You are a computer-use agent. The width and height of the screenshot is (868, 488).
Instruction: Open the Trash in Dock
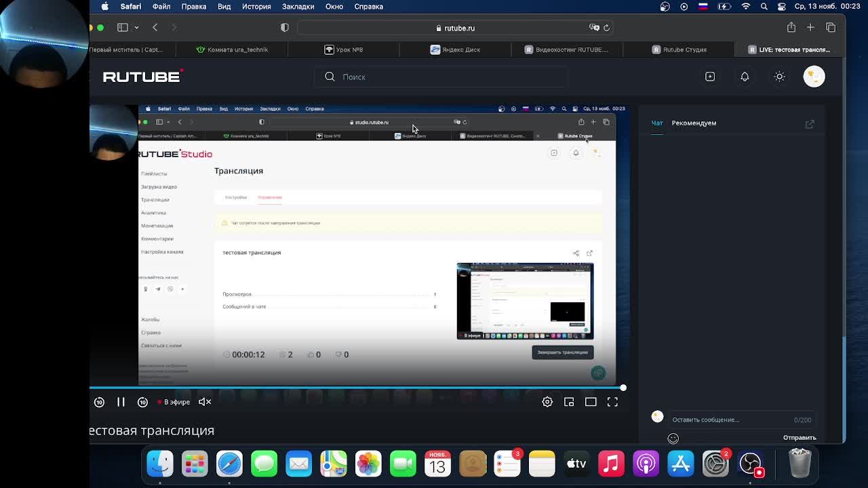(x=800, y=464)
